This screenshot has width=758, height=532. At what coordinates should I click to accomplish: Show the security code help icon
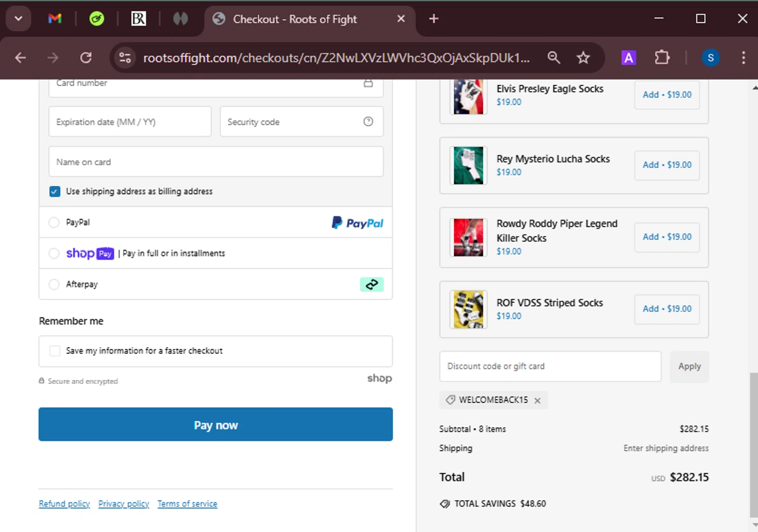(368, 121)
